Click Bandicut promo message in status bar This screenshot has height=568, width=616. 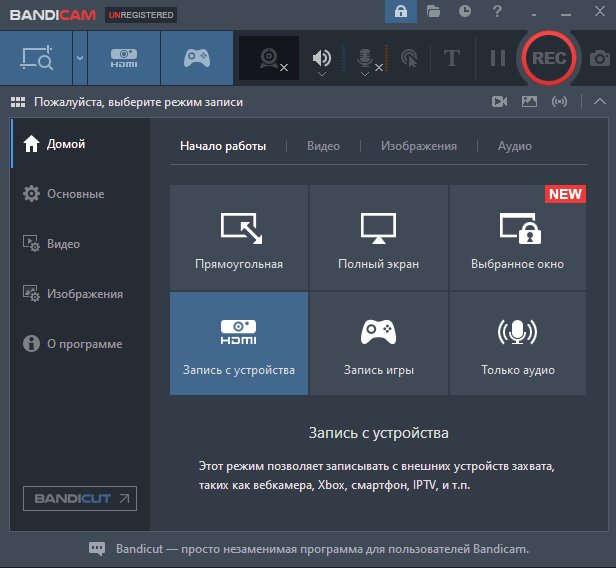[322, 549]
